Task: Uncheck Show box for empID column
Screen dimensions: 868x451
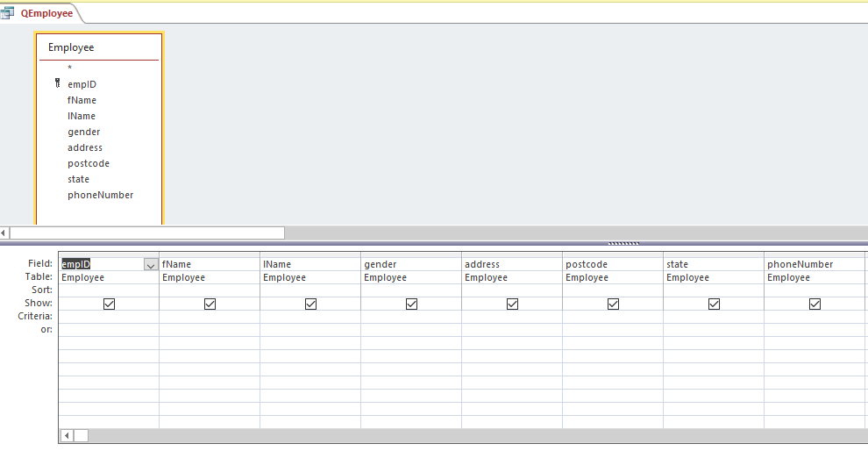Action: click(109, 304)
